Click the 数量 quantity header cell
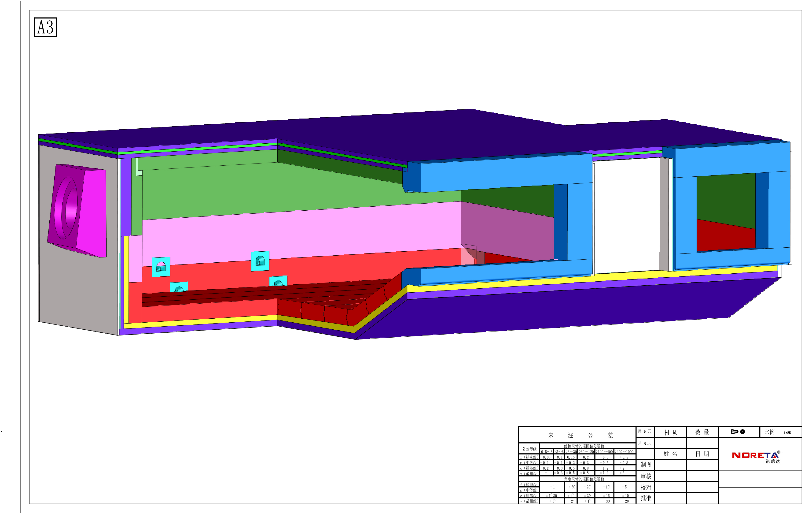The height and width of the screenshot is (514, 812). (x=702, y=432)
